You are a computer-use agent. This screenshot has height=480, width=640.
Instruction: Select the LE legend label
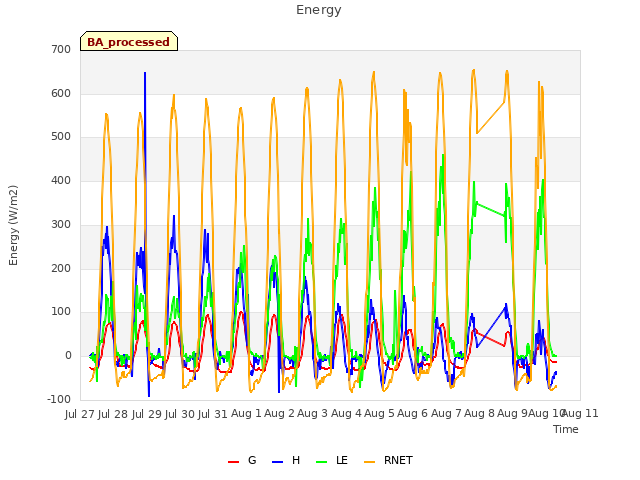342,460
